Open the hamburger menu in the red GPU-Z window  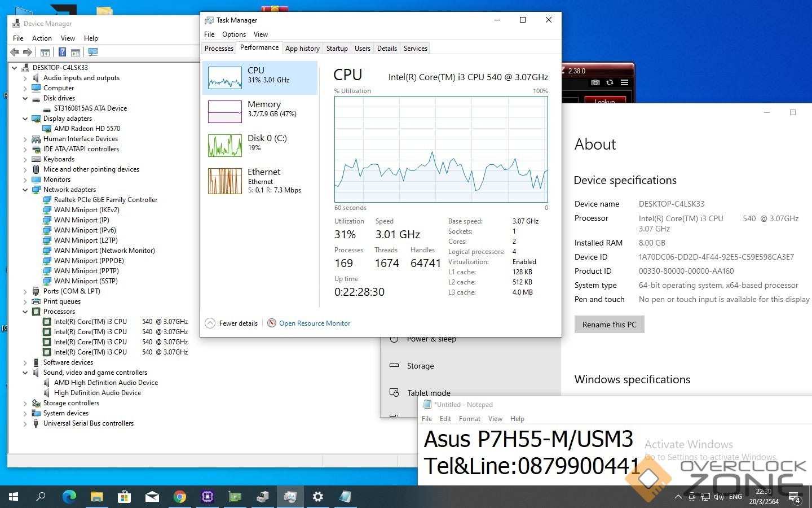[x=624, y=82]
